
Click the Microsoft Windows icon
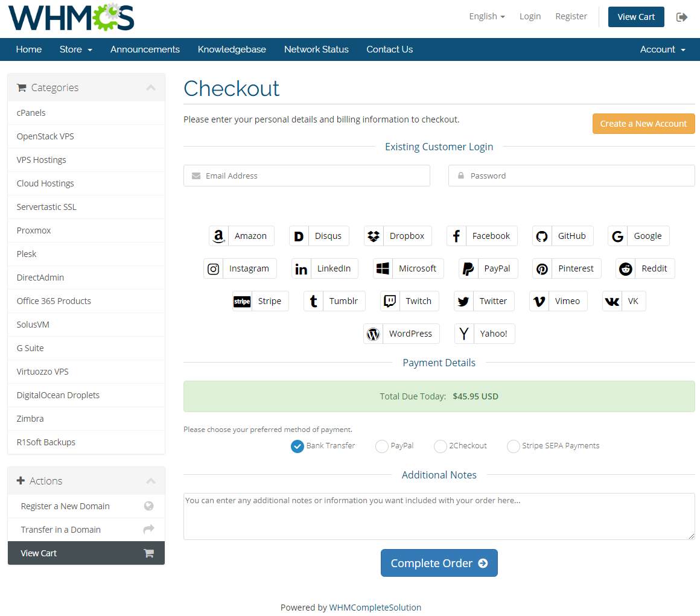pyautogui.click(x=383, y=268)
